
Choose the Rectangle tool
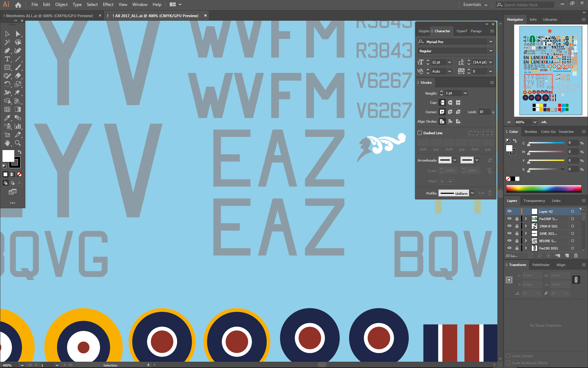pyautogui.click(x=7, y=68)
